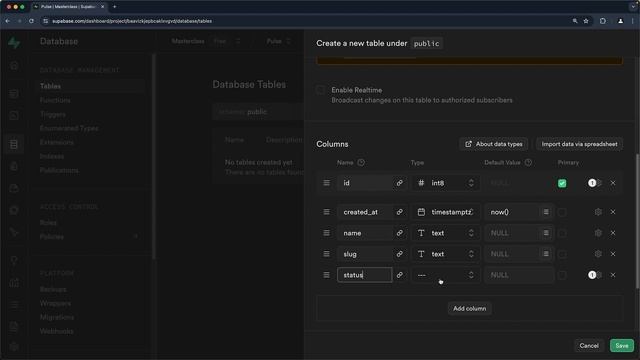640x360 pixels.
Task: Toggle Enable Realtime checkbox
Action: click(320, 90)
